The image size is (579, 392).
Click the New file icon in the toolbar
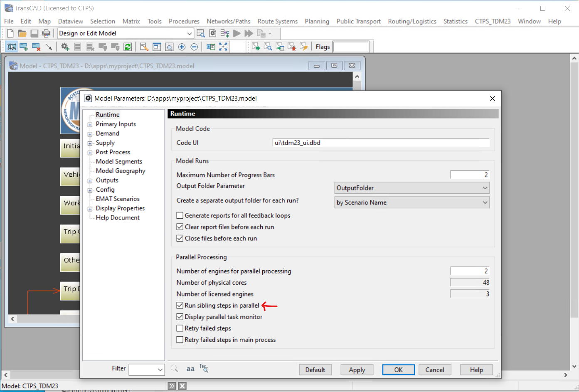pos(10,34)
